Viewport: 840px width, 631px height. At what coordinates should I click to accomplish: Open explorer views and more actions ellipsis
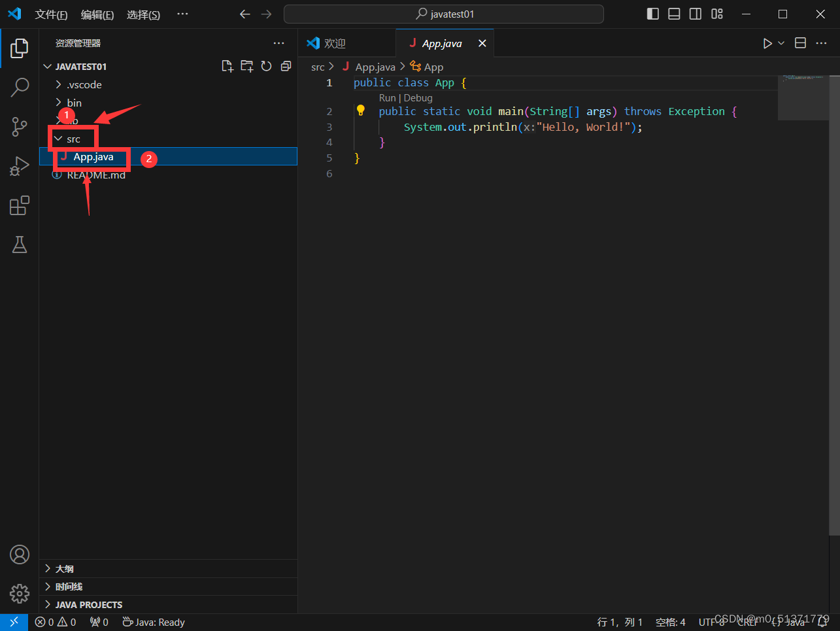click(279, 43)
